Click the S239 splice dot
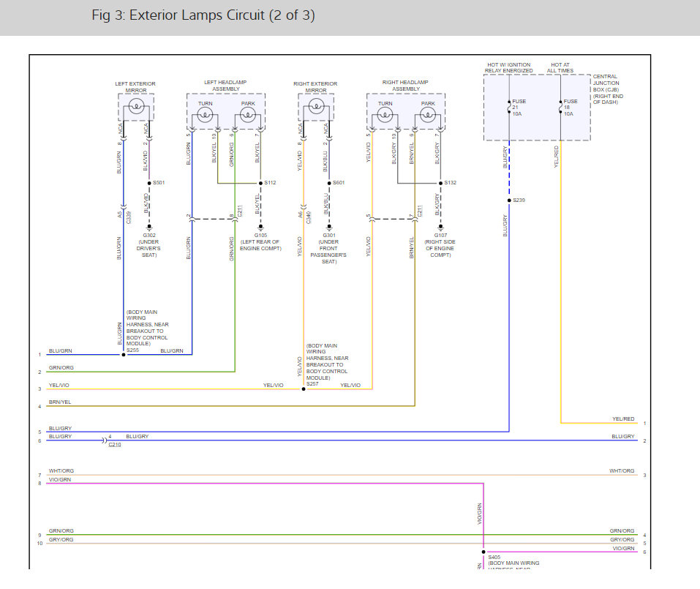 click(x=509, y=200)
